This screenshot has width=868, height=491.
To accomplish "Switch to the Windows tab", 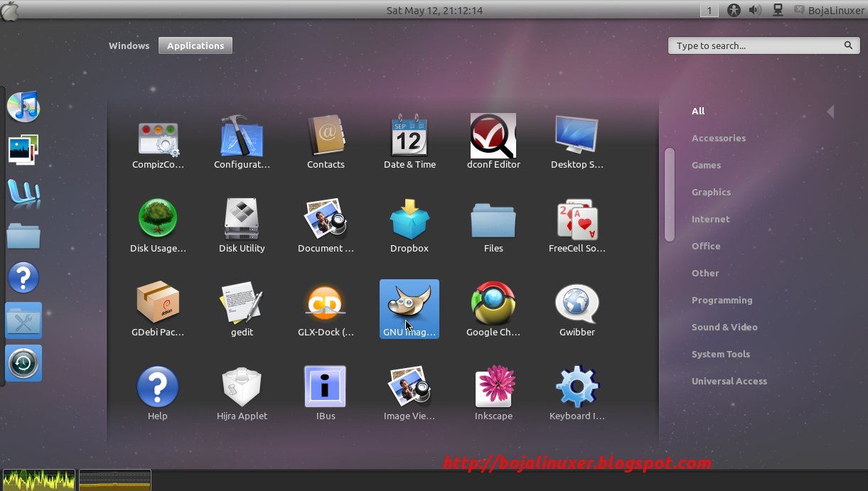I will [129, 45].
